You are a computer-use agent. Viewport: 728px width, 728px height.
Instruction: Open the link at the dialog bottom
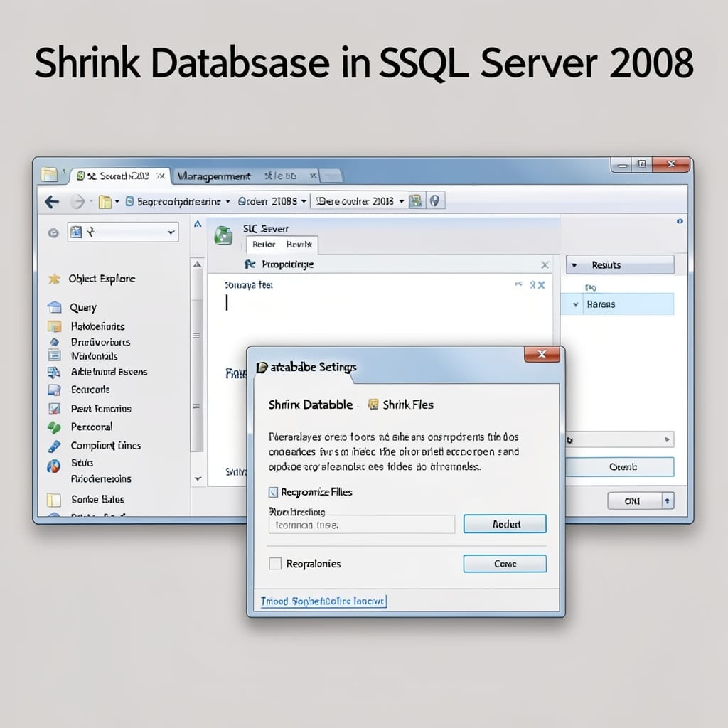[323, 601]
